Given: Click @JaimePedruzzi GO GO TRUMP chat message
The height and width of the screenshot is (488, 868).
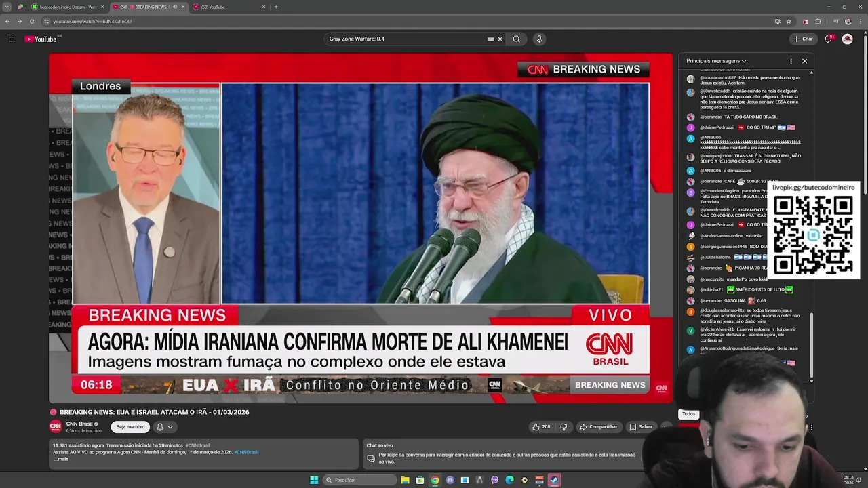Looking at the screenshot, I should pos(743,127).
